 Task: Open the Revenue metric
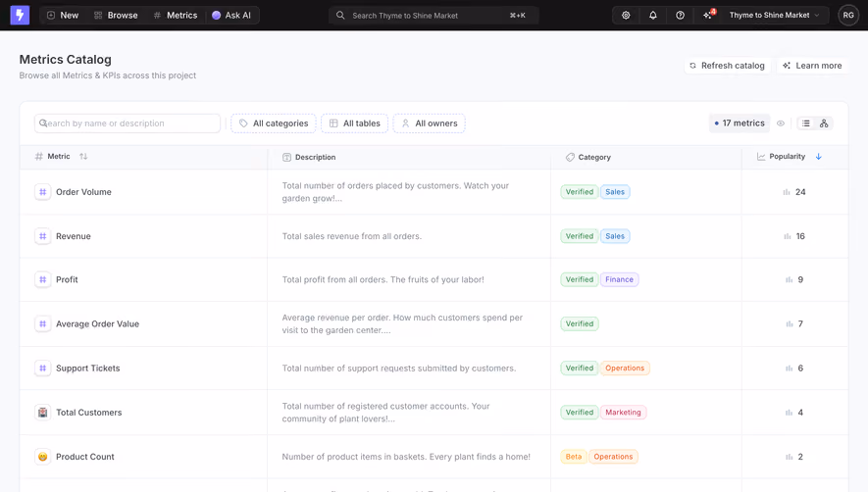(74, 236)
